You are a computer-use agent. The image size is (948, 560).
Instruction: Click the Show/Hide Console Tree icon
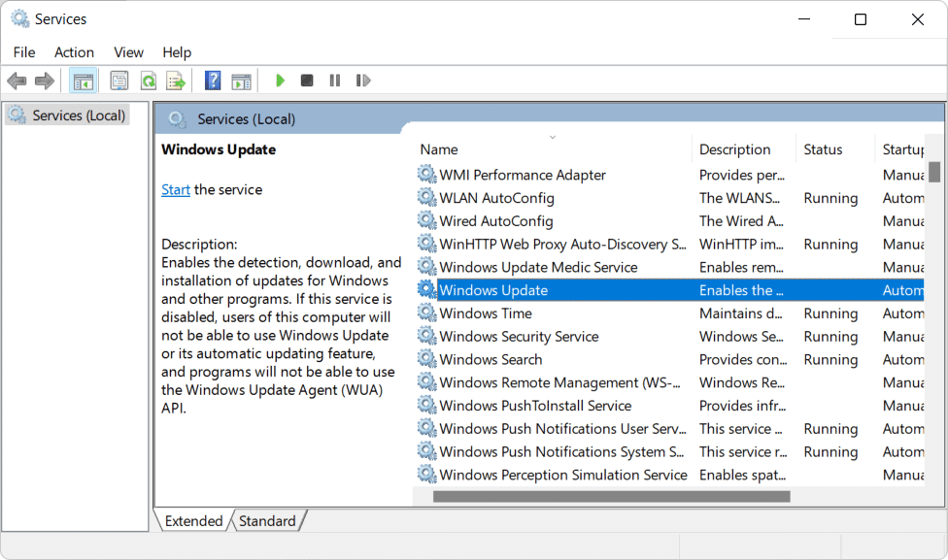pos(84,81)
